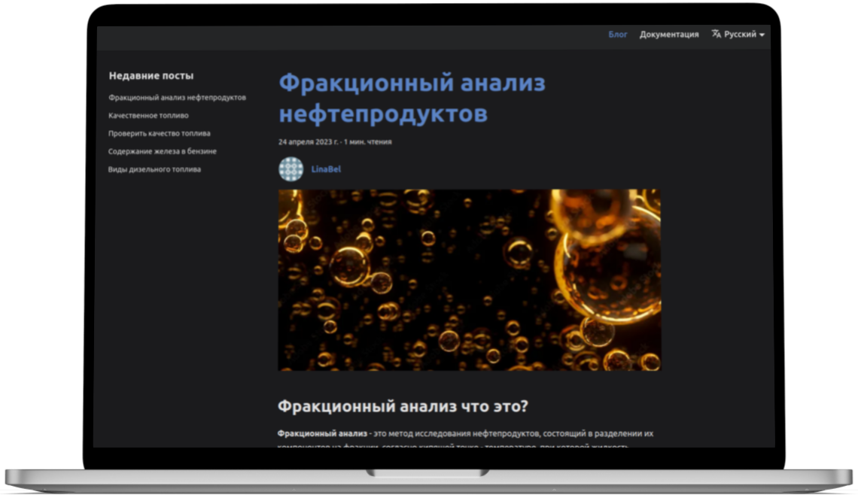
Task: Open the Русский language dropdown
Action: [x=741, y=34]
